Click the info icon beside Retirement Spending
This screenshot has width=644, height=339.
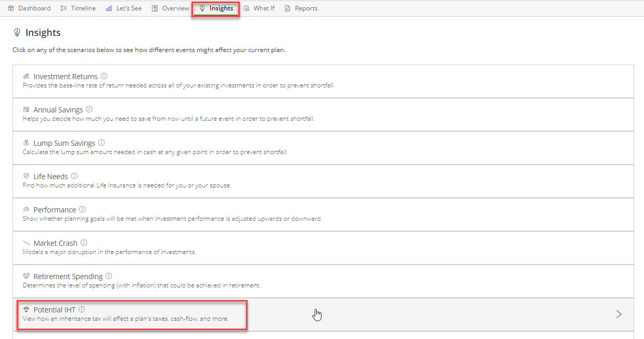pos(109,276)
